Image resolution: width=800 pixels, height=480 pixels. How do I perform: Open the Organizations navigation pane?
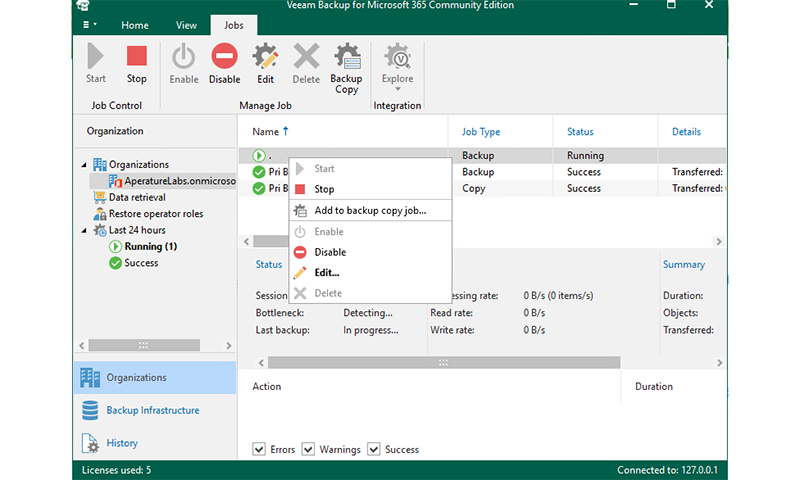pos(155,377)
